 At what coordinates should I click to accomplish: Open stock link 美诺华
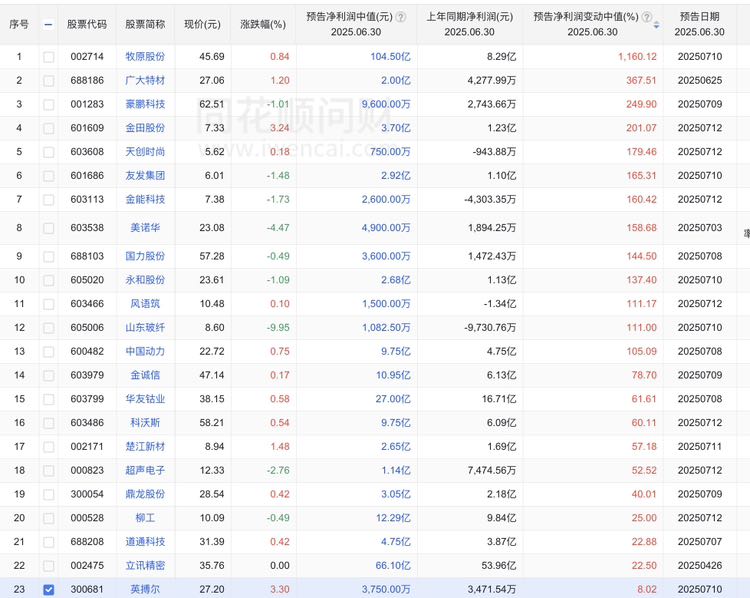(145, 228)
